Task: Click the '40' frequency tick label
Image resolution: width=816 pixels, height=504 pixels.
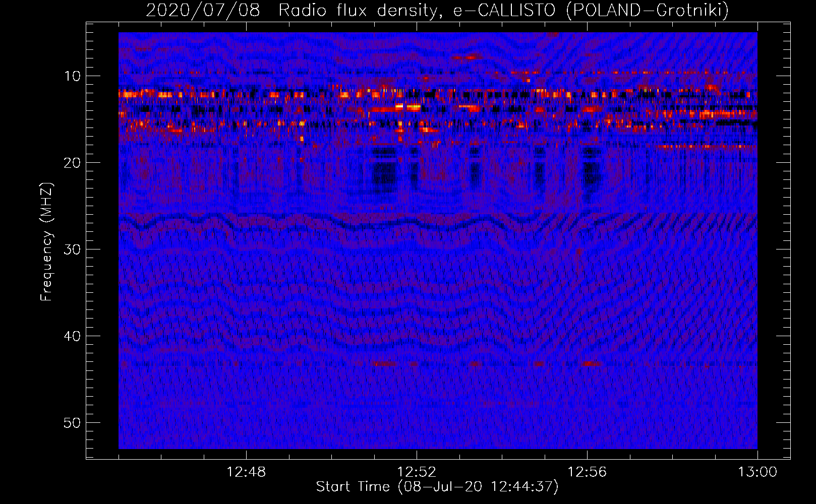Action: [x=72, y=336]
